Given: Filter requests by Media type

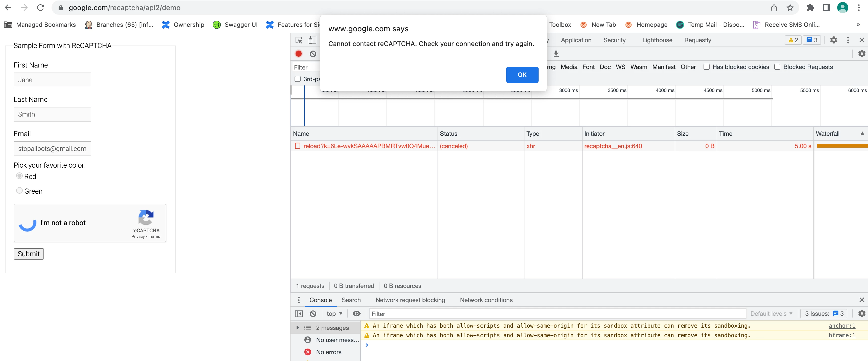Looking at the screenshot, I should click(569, 67).
